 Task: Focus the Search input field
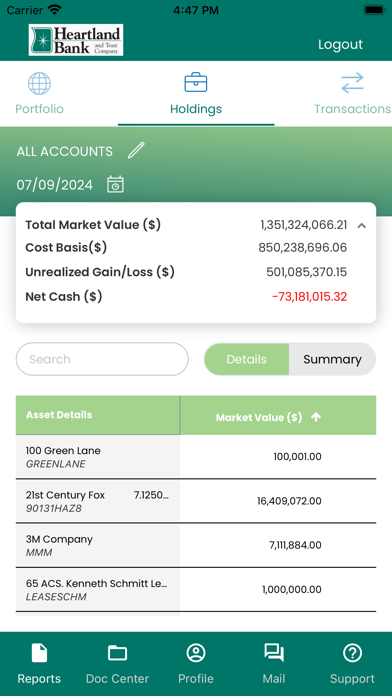[x=102, y=359]
